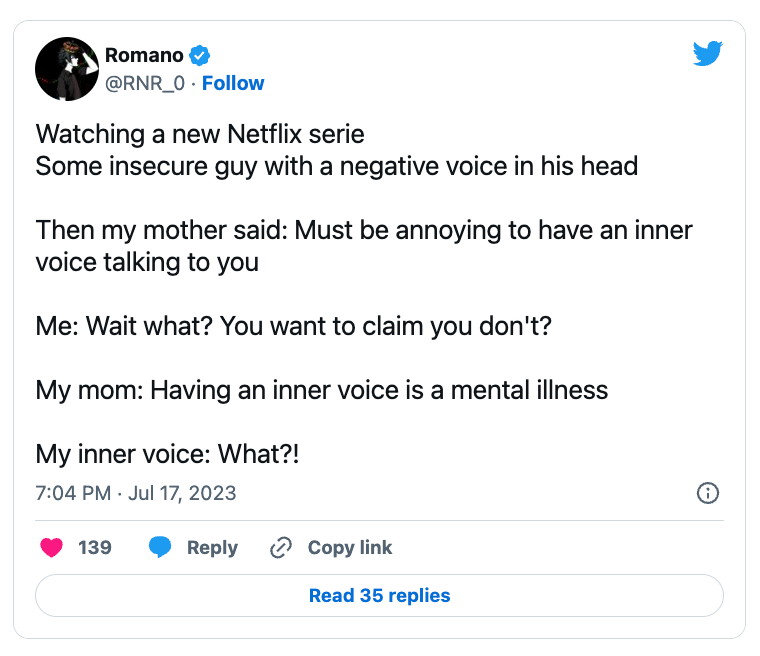The image size is (760, 656).
Task: Click the blue verified badge beside Romano
Action: pyautogui.click(x=200, y=55)
